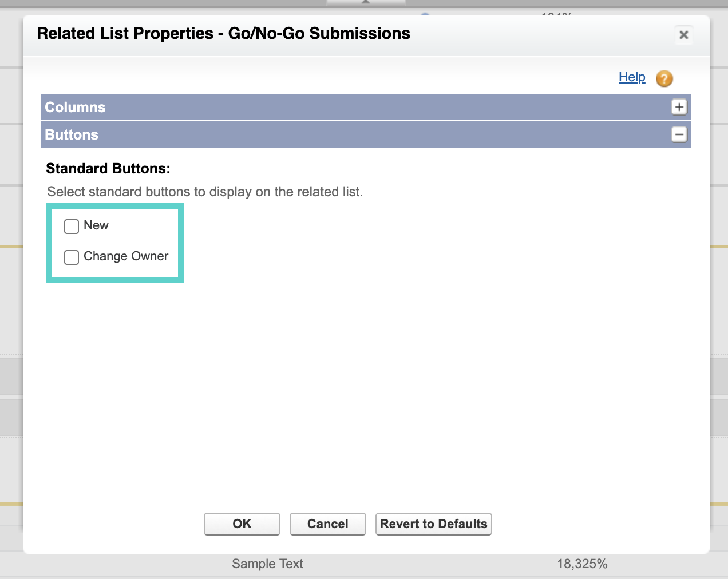Viewport: 728px width, 579px height.
Task: Click Sample Text behind the dialog
Action: [267, 564]
